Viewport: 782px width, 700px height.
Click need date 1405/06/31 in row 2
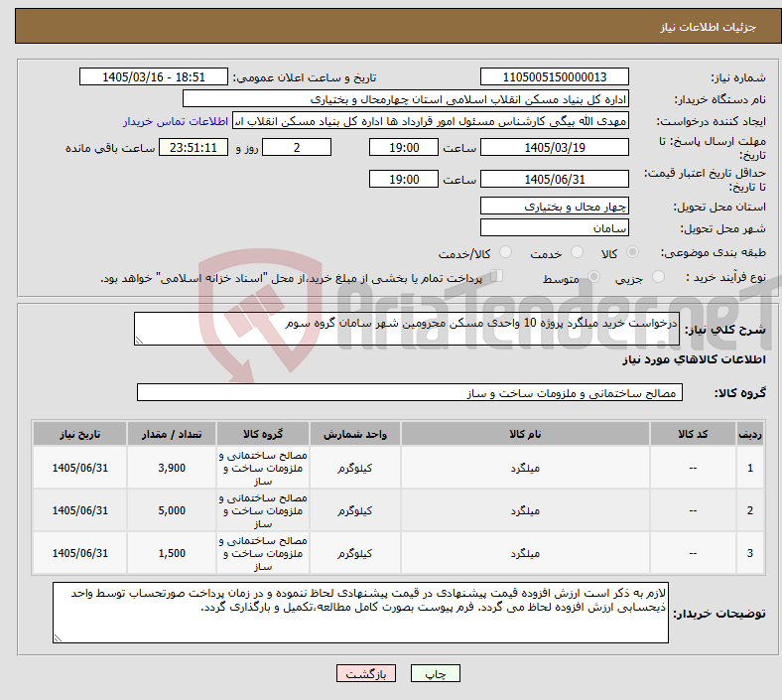(x=79, y=510)
